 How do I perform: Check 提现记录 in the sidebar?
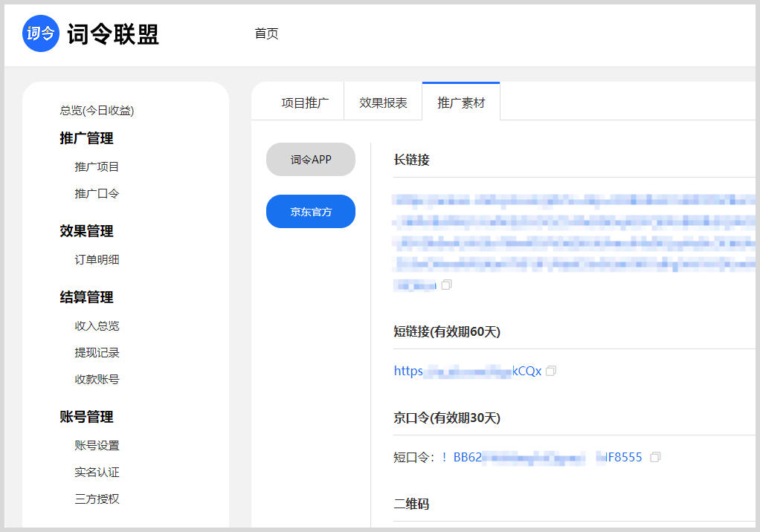point(97,353)
